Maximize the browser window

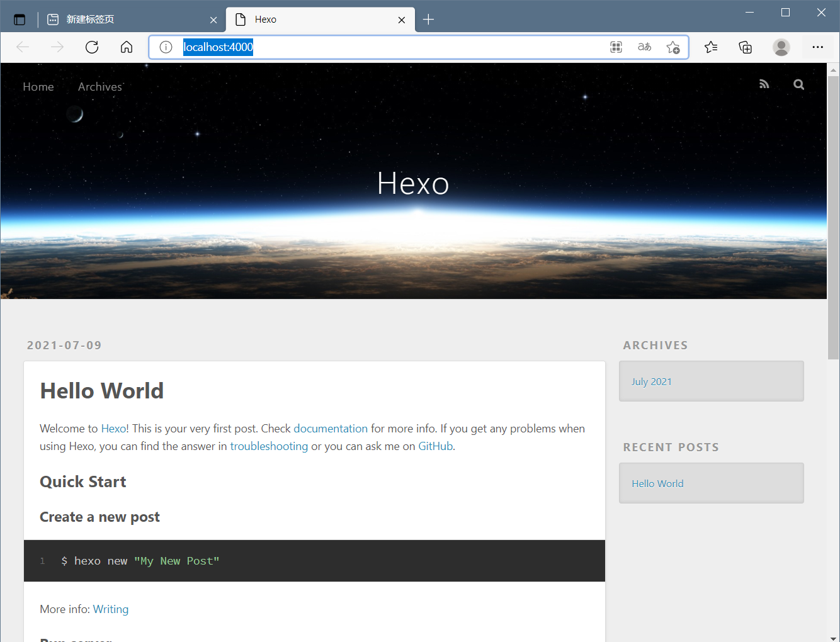(785, 13)
